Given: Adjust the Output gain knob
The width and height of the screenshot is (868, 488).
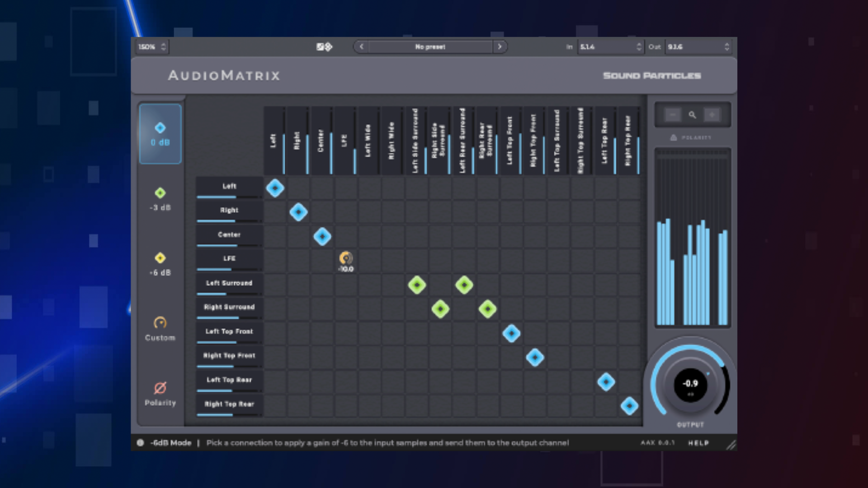Looking at the screenshot, I should (690, 385).
